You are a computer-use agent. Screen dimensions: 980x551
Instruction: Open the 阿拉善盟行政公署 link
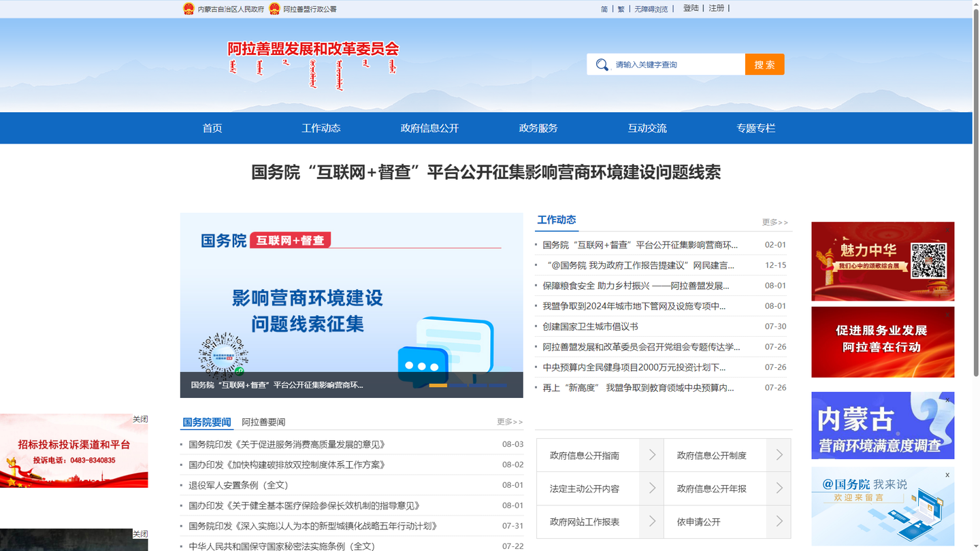click(x=310, y=10)
